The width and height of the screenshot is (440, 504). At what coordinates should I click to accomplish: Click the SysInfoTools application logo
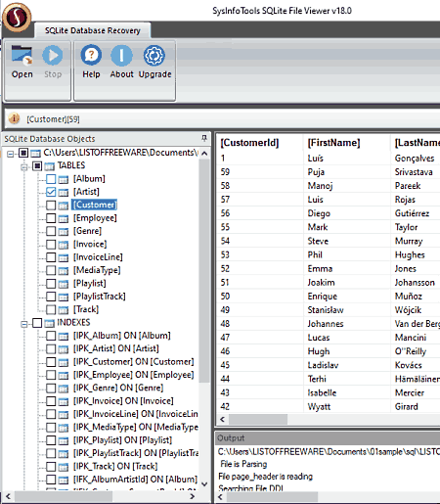click(x=17, y=17)
